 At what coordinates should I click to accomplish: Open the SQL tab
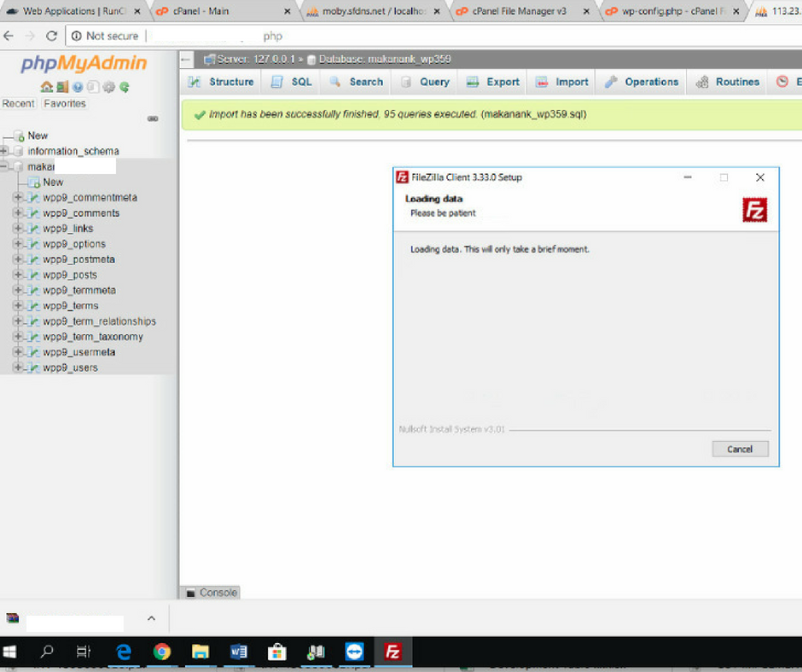coord(292,82)
